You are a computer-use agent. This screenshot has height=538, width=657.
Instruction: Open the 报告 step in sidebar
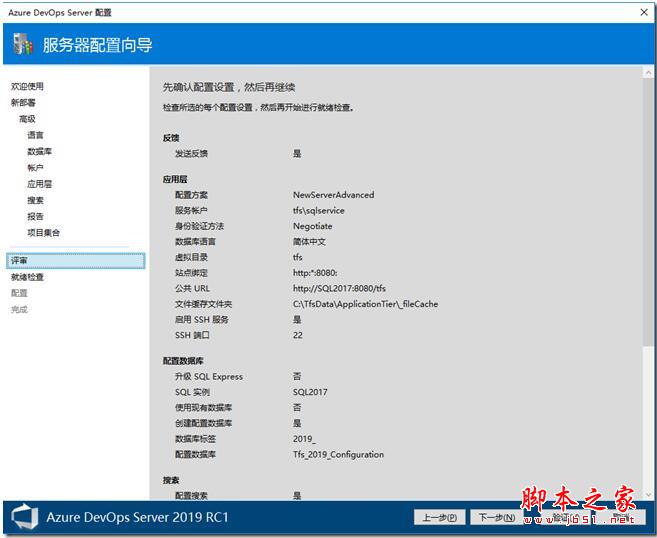(x=35, y=217)
